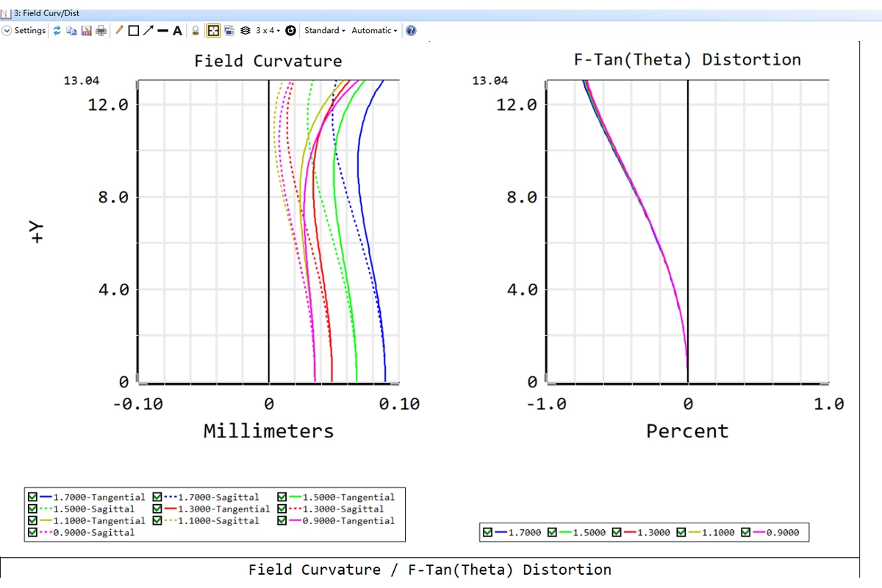Save the plot with the Save icon

[86, 31]
